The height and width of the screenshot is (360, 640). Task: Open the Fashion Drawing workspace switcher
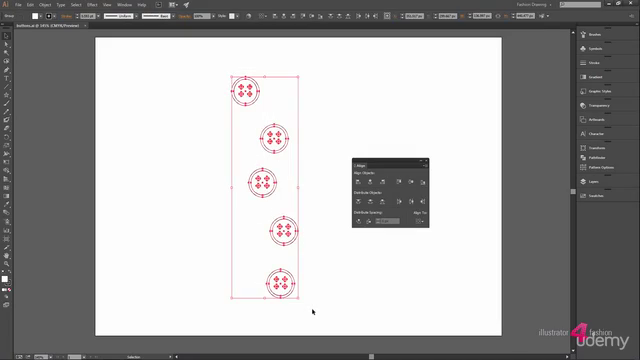point(534,4)
